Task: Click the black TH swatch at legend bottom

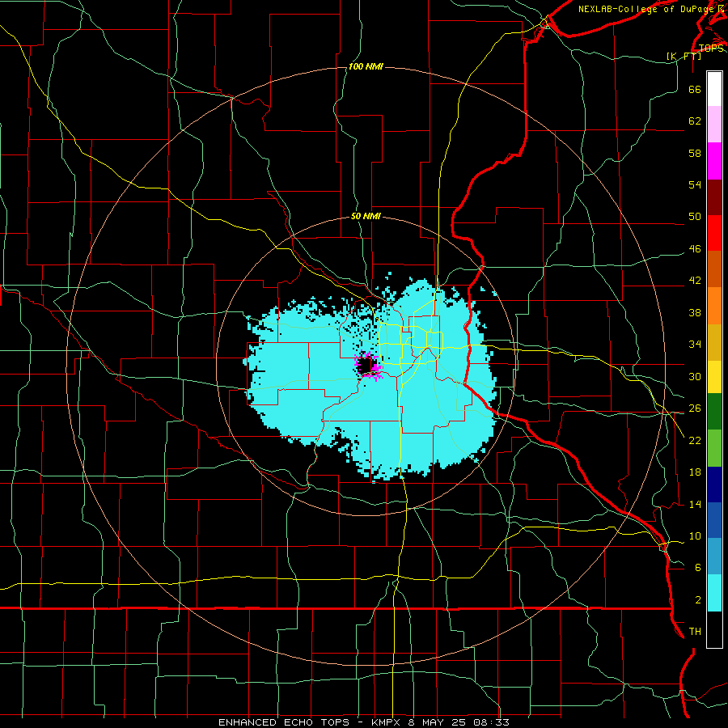Action: [x=714, y=629]
